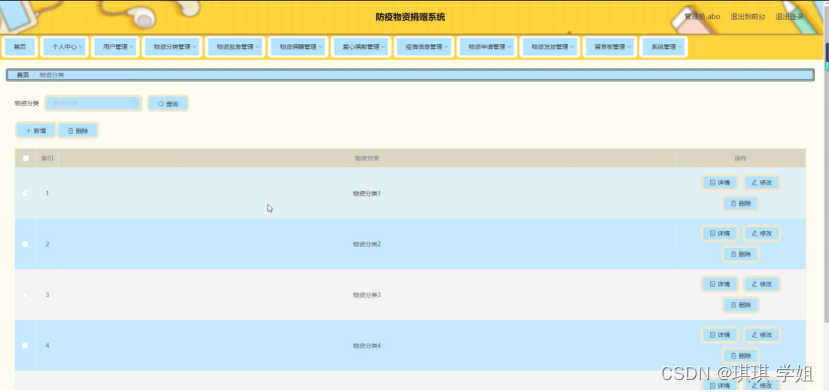
Task: Expand the 系统管理 dropdown menu
Action: coord(664,47)
